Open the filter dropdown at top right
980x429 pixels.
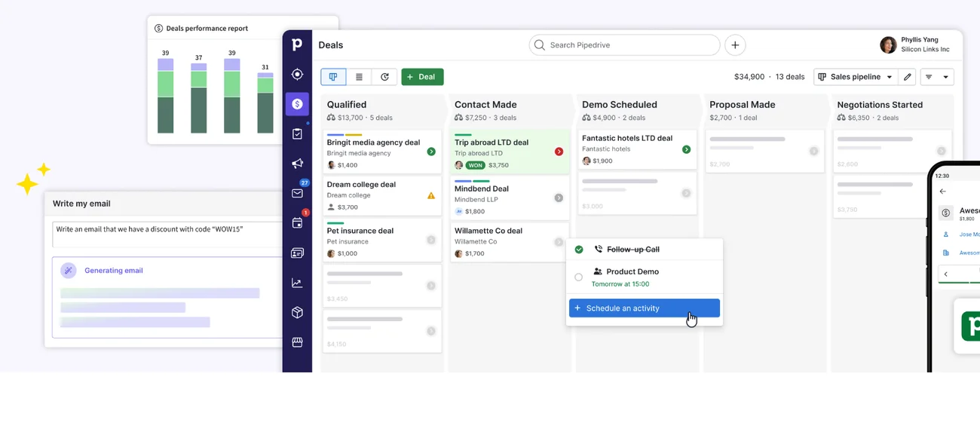[937, 77]
